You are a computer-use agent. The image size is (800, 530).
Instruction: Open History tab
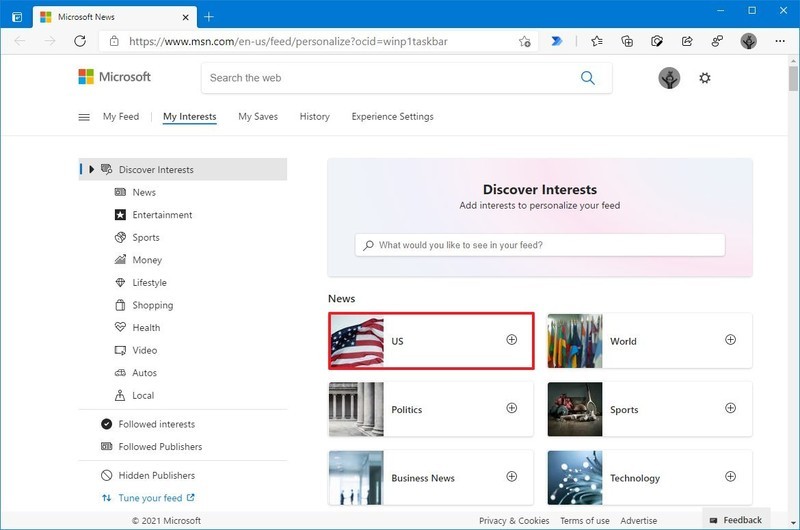pos(315,116)
